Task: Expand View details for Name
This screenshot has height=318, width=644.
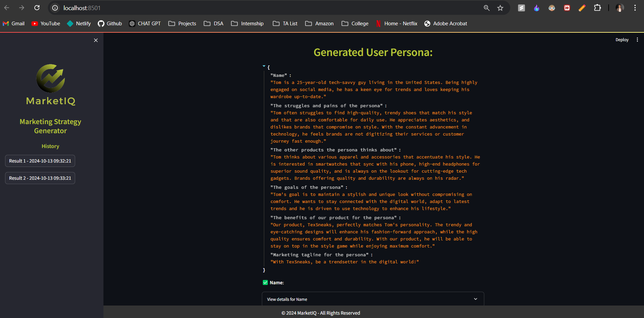Action: tap(373, 299)
